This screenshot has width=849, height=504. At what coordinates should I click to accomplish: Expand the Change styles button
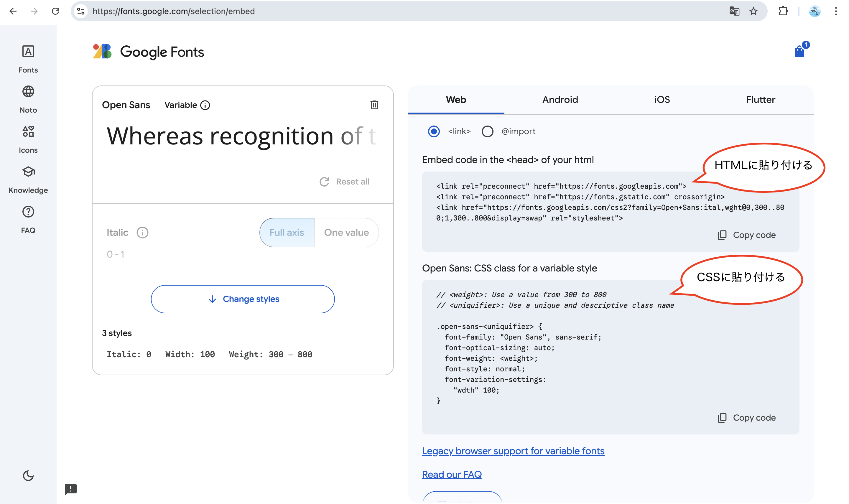(243, 299)
